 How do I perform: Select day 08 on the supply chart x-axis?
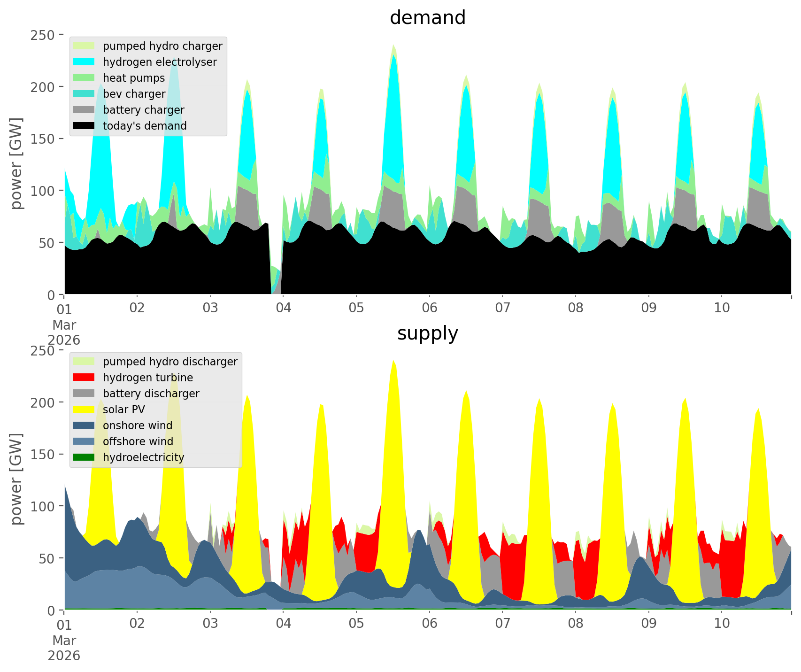[575, 624]
